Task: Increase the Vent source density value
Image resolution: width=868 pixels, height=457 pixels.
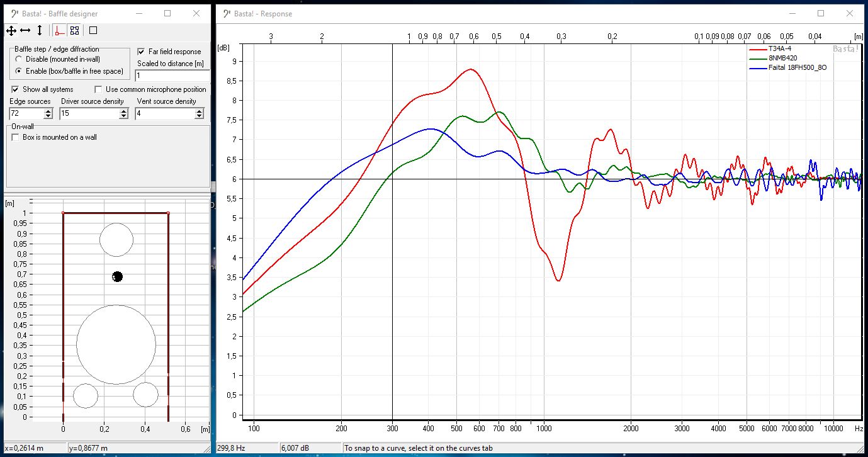Action: 200,111
